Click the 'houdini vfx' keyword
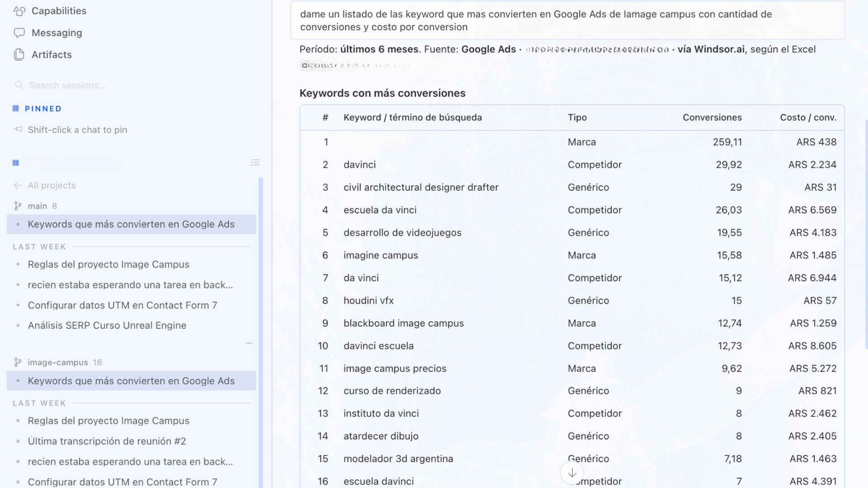Viewport: 868px width, 488px height. click(x=368, y=300)
